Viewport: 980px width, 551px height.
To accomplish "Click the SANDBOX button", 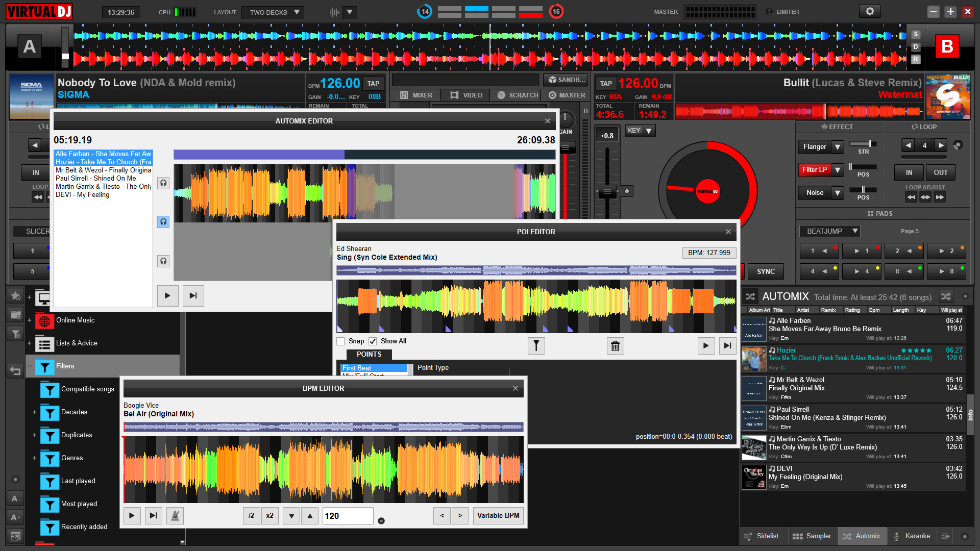I will (x=567, y=80).
